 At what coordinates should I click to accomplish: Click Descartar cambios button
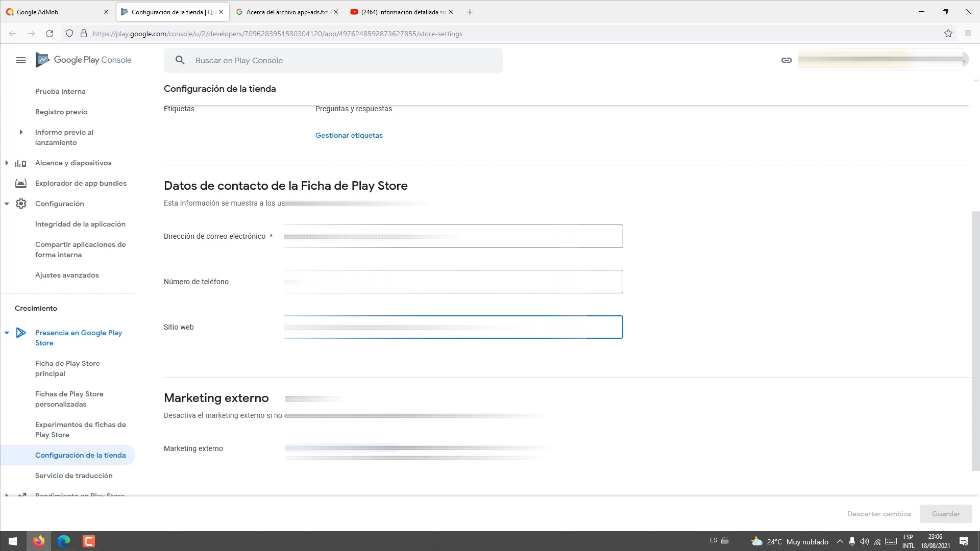pos(879,514)
